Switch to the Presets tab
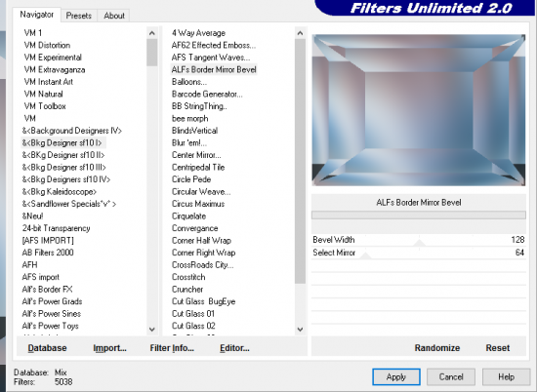The height and width of the screenshot is (392, 537). [x=79, y=16]
